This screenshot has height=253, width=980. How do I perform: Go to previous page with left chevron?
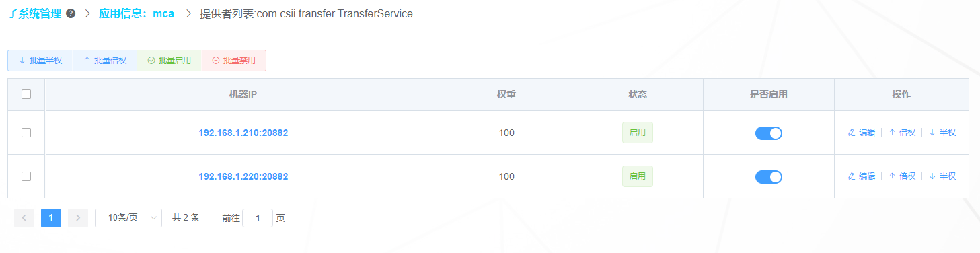coord(24,218)
